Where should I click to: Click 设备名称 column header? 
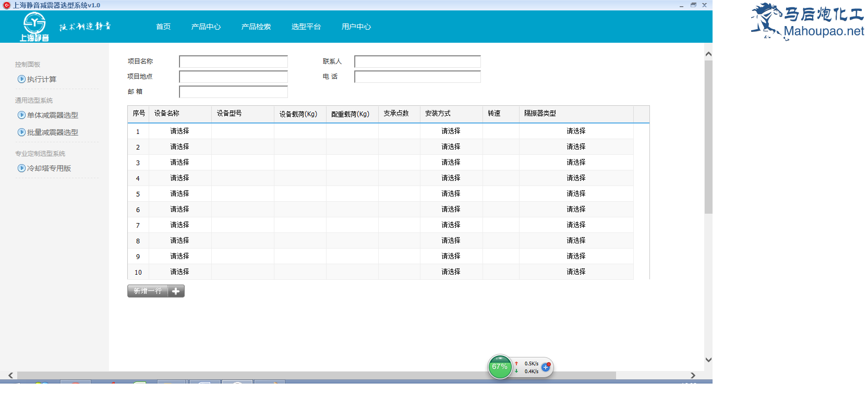tap(180, 114)
